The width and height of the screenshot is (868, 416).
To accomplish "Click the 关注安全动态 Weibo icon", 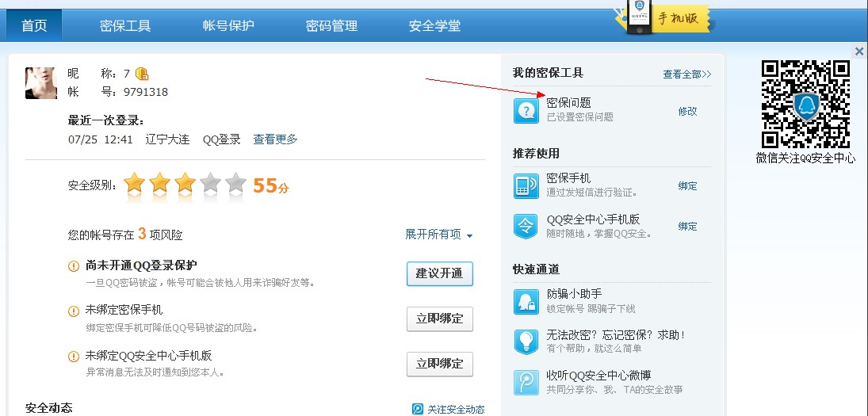I will pos(418,410).
